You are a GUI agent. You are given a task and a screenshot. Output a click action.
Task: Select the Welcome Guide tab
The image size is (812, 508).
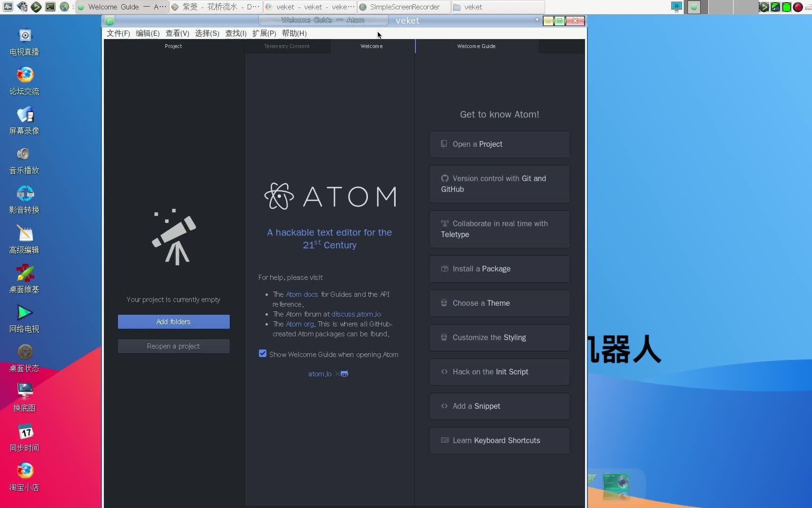(x=476, y=46)
